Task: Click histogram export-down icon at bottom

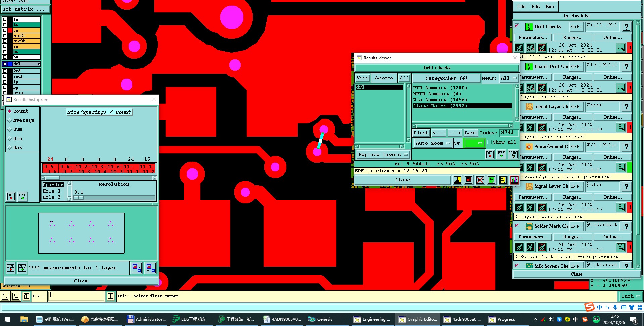Action: tap(137, 268)
